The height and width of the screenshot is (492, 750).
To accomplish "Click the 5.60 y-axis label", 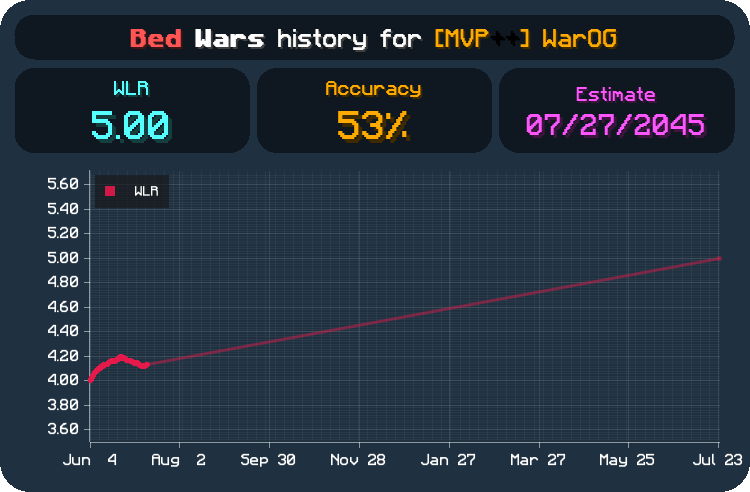I will pyautogui.click(x=63, y=184).
